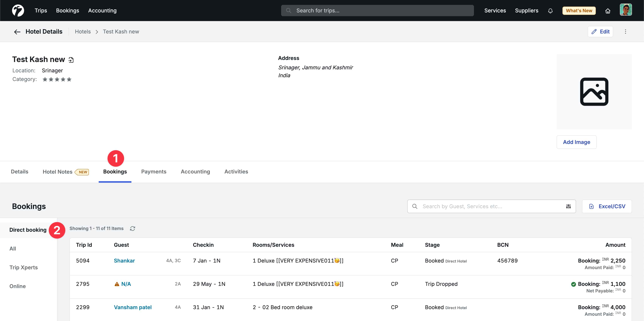Click the company logo in the top left

pyautogui.click(x=18, y=10)
